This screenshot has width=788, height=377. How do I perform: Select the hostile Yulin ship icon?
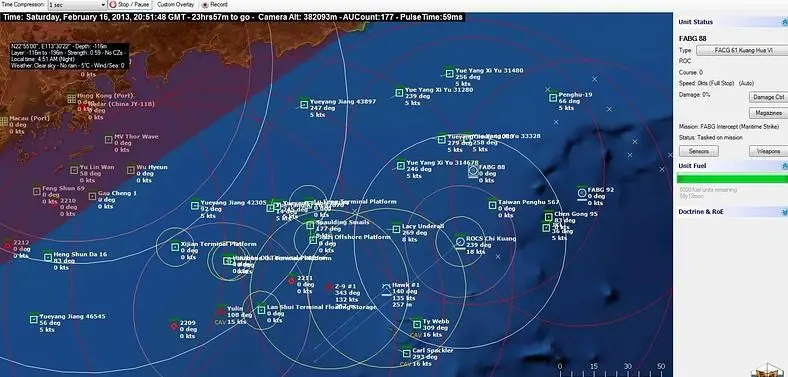[221, 312]
